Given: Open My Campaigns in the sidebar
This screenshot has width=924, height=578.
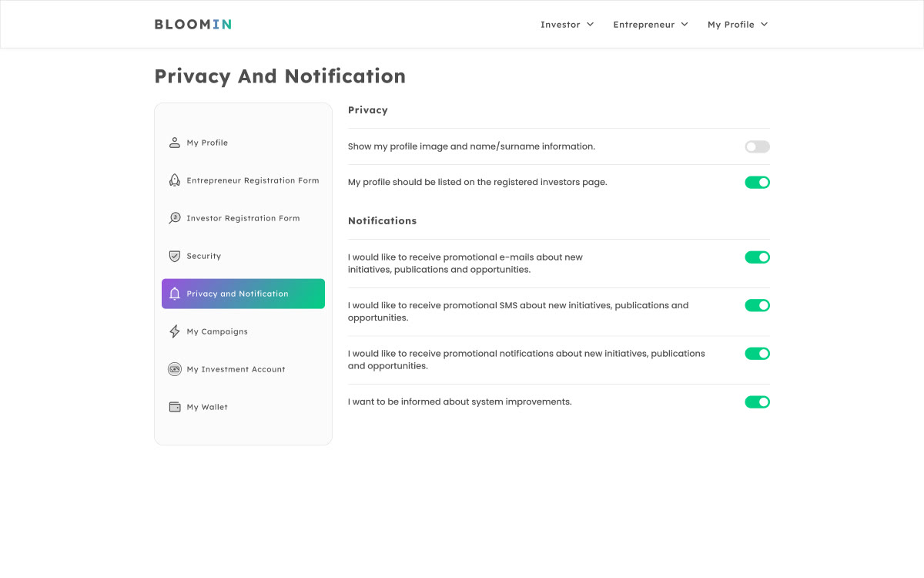Looking at the screenshot, I should (243, 331).
